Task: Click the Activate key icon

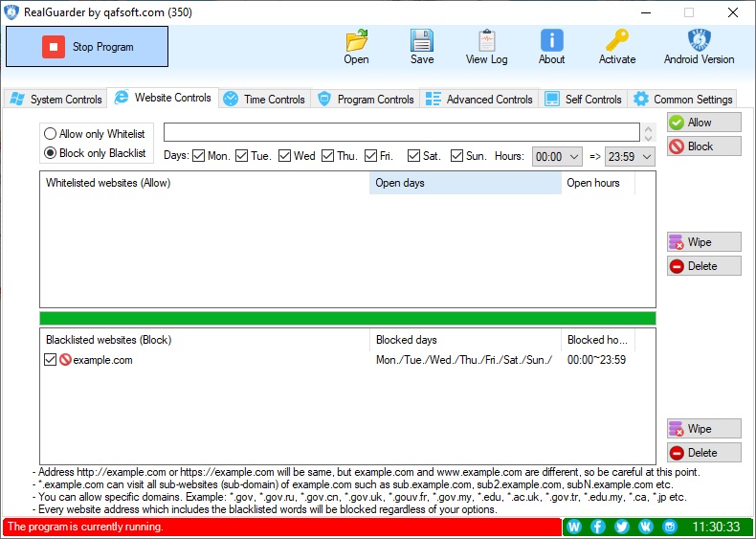Action: 616,41
